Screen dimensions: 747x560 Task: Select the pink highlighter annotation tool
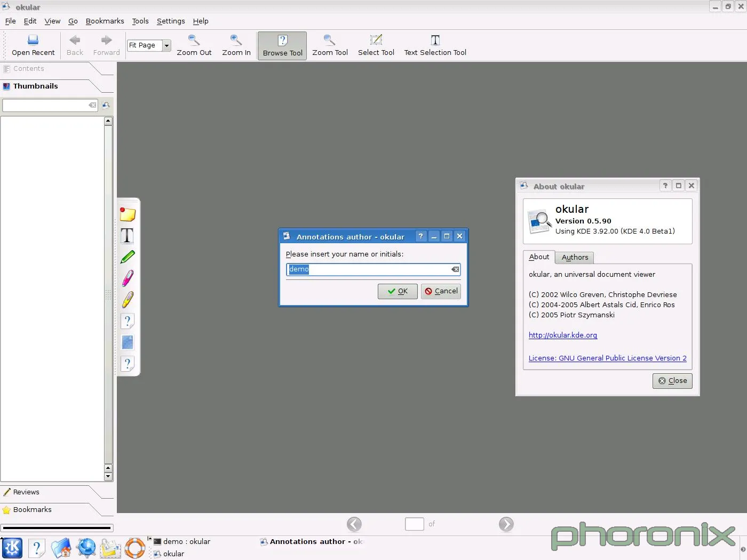point(128,278)
